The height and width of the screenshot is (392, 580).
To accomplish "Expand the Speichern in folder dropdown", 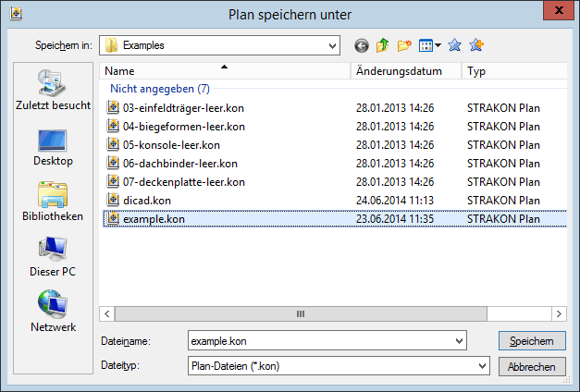I will 331,44.
